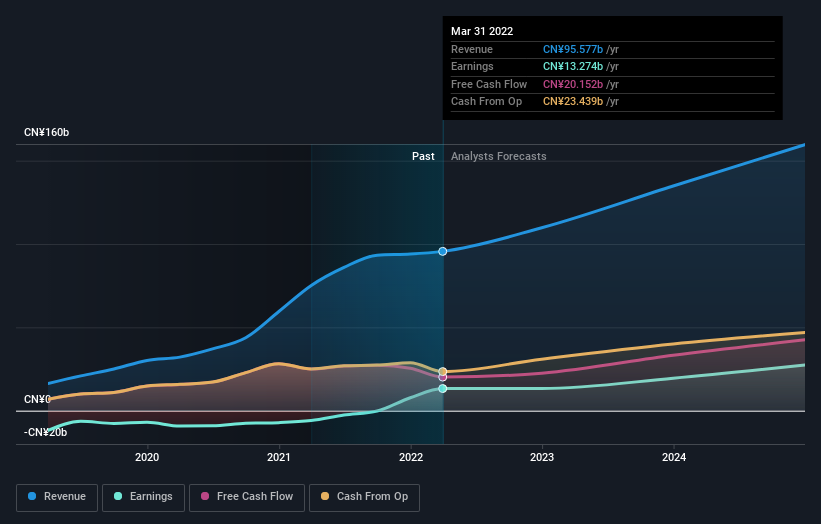Click the 2023 x-axis label

tap(542, 457)
